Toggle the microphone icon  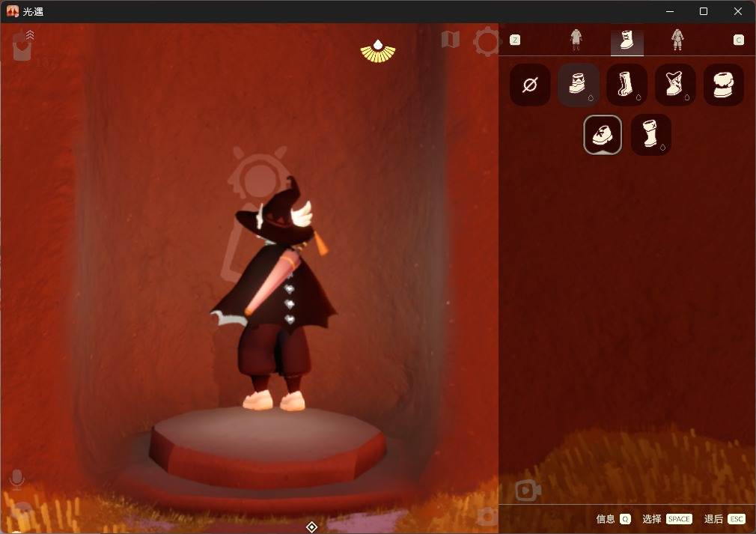(x=16, y=479)
